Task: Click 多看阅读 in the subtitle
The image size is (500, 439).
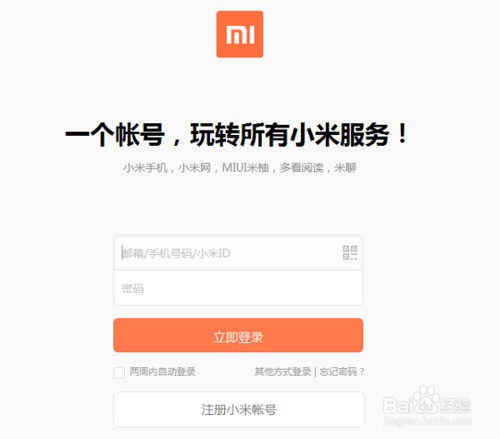Action: (302, 168)
